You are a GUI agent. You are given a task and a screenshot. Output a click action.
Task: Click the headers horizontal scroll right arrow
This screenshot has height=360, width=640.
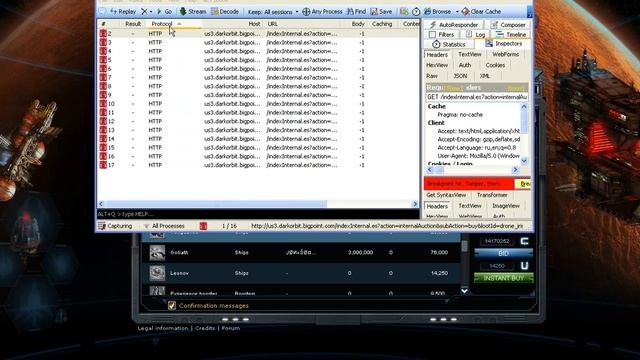(x=515, y=170)
